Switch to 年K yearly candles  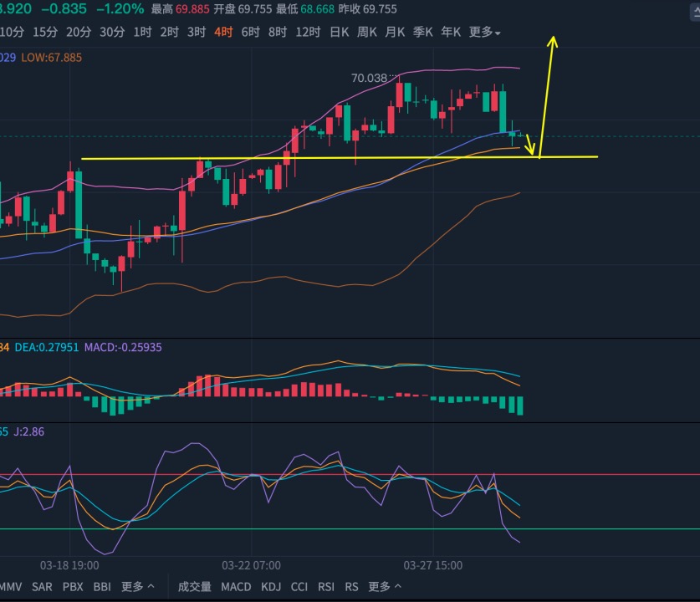[x=451, y=32]
